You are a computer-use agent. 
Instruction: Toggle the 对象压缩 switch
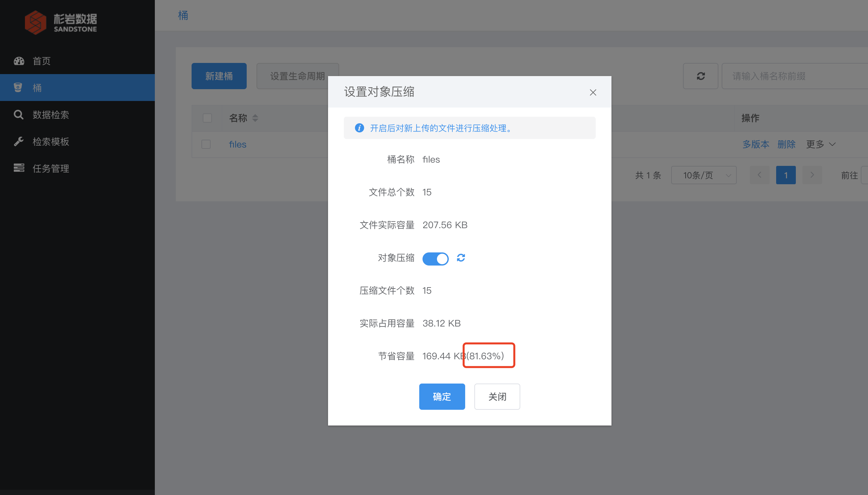(x=435, y=259)
